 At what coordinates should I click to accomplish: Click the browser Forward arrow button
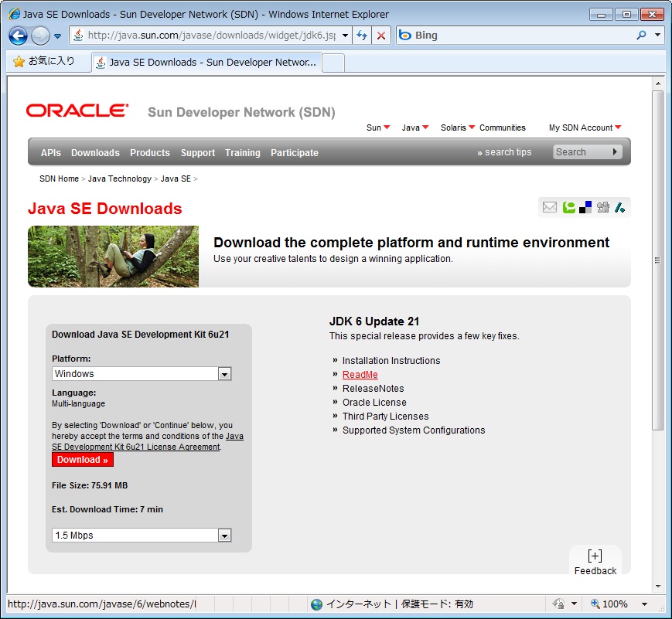point(40,36)
